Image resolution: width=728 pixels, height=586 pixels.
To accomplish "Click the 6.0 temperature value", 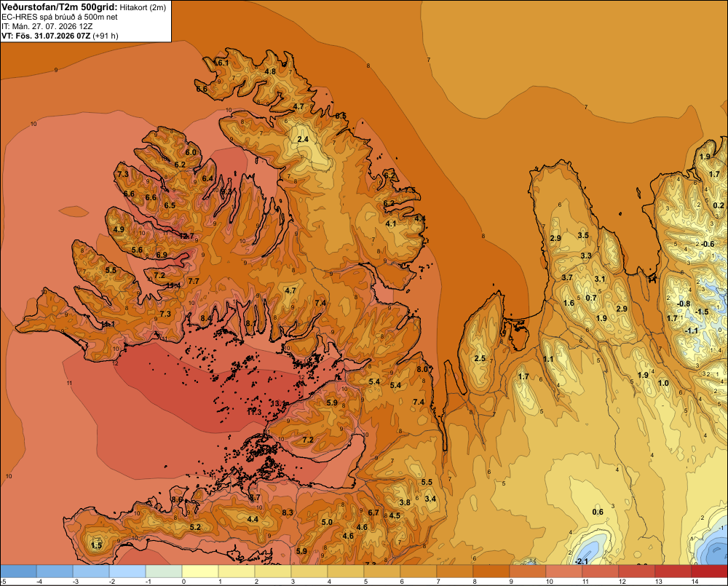I will click(191, 152).
